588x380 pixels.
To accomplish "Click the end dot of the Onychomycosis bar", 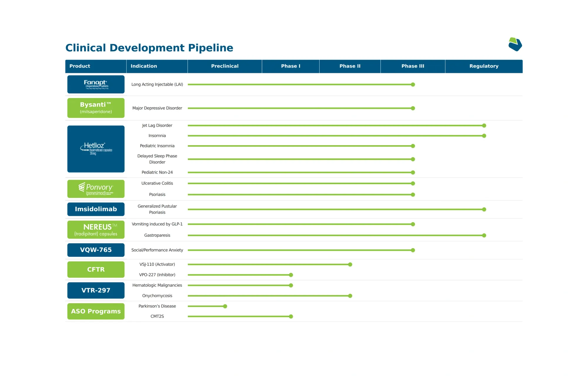I will (x=350, y=296).
